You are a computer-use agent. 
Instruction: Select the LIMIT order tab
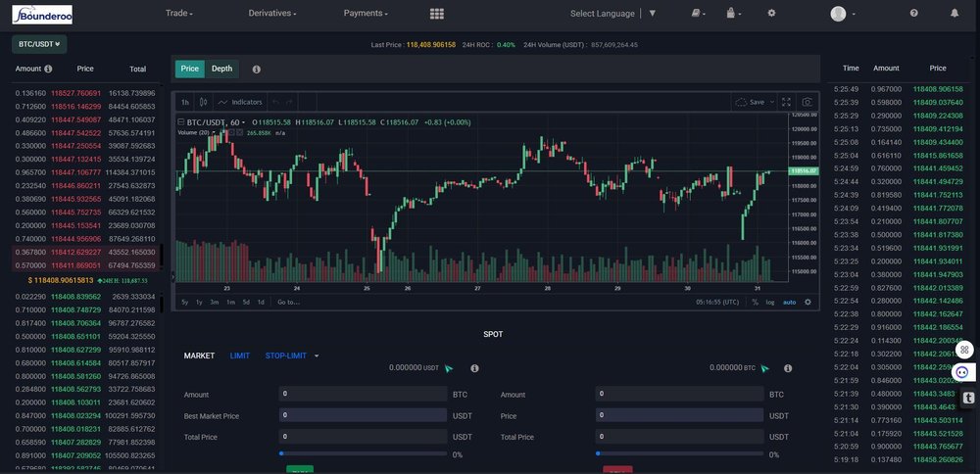click(240, 355)
